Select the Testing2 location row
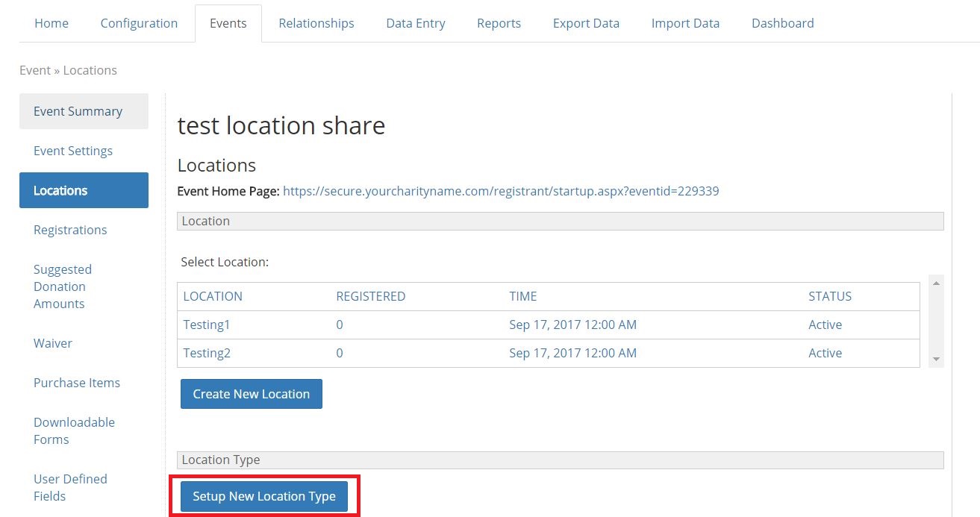 point(549,354)
